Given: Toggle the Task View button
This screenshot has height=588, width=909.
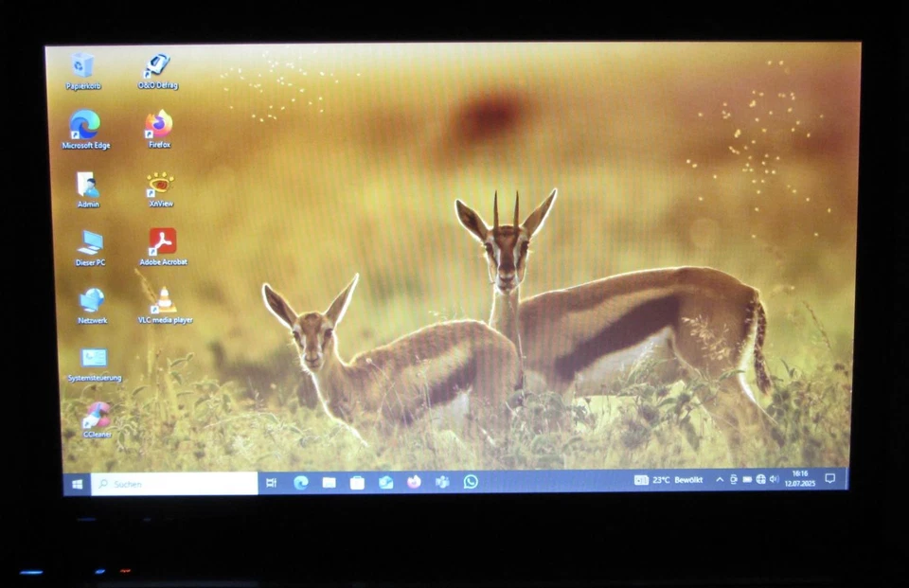Looking at the screenshot, I should [x=272, y=482].
